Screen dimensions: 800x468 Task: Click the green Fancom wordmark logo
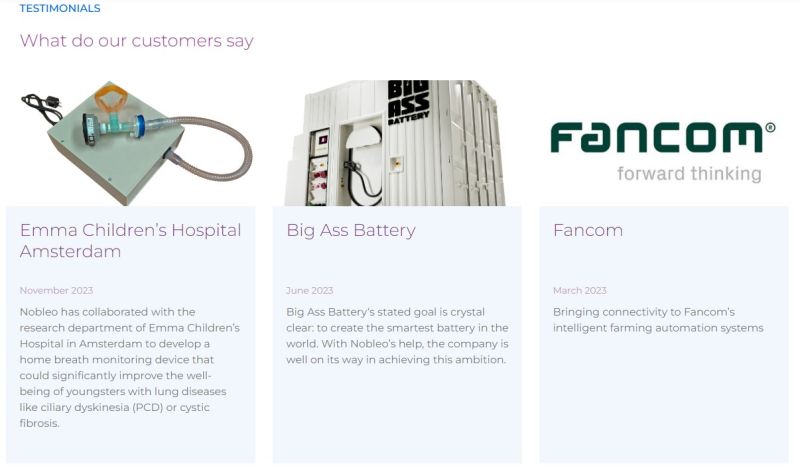tap(656, 138)
